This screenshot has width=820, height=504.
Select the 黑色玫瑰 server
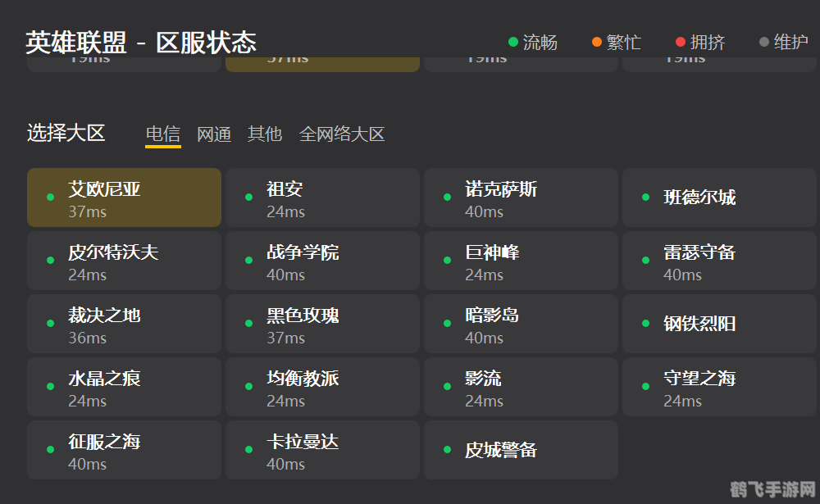[x=322, y=323]
